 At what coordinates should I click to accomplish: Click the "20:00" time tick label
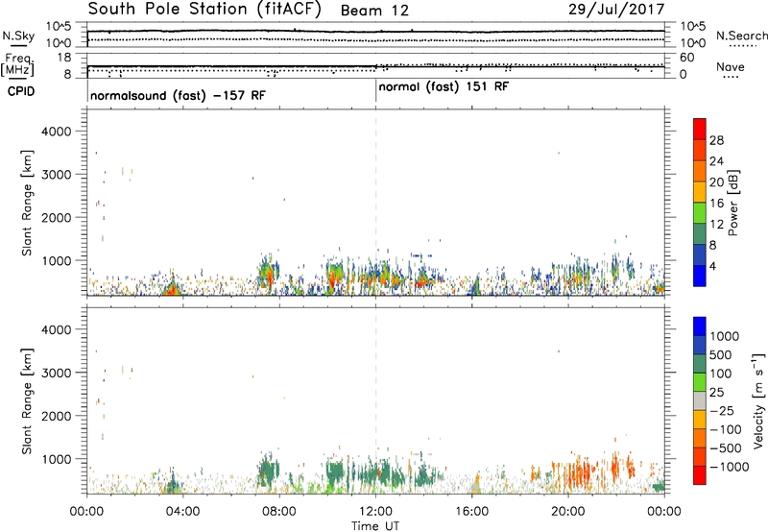(568, 512)
